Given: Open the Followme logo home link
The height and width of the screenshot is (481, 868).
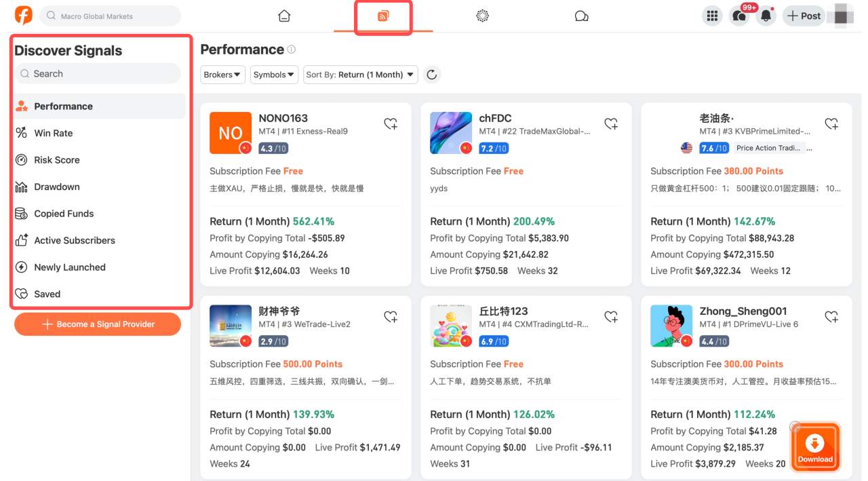Looking at the screenshot, I should (23, 16).
